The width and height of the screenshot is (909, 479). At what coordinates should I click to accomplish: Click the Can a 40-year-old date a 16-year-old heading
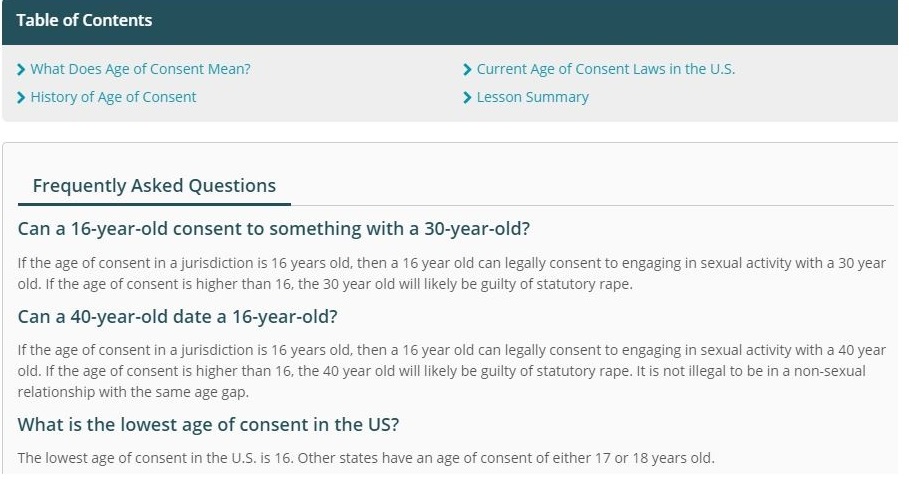tap(177, 317)
